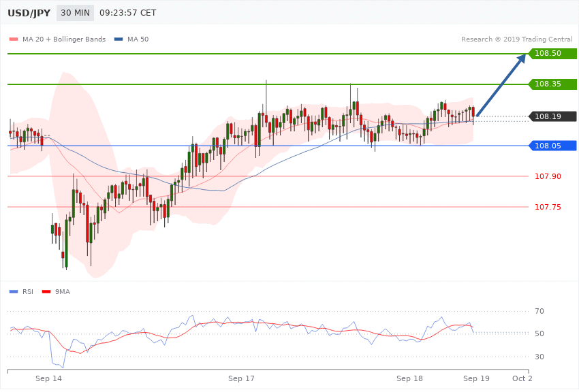This screenshot has height=392, width=579.
Task: Click the Sep 18 date axis label
Action: click(409, 378)
